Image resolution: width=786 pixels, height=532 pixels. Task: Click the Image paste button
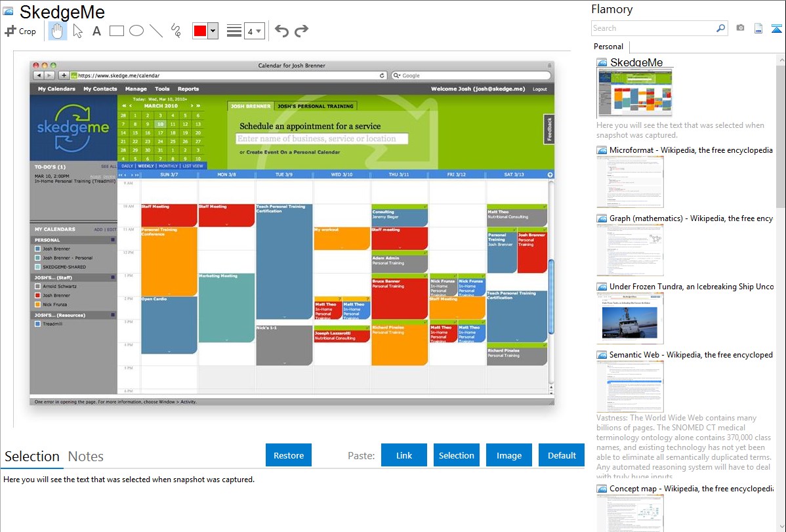508,455
